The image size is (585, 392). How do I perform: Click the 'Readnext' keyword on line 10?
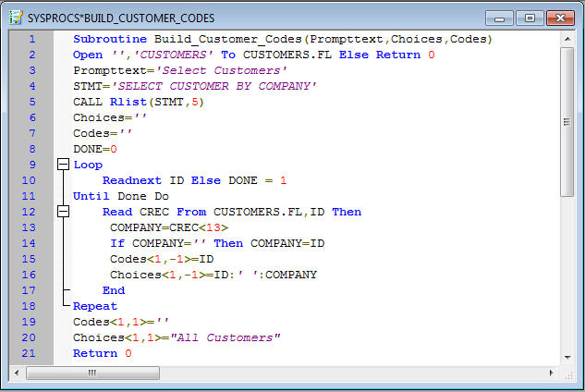tap(132, 180)
